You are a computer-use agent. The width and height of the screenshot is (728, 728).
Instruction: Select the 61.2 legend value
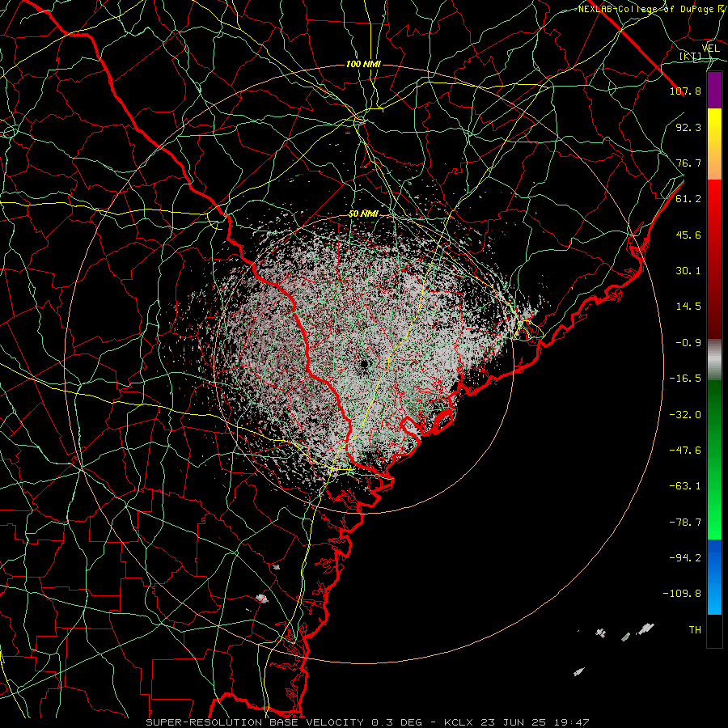coord(688,199)
